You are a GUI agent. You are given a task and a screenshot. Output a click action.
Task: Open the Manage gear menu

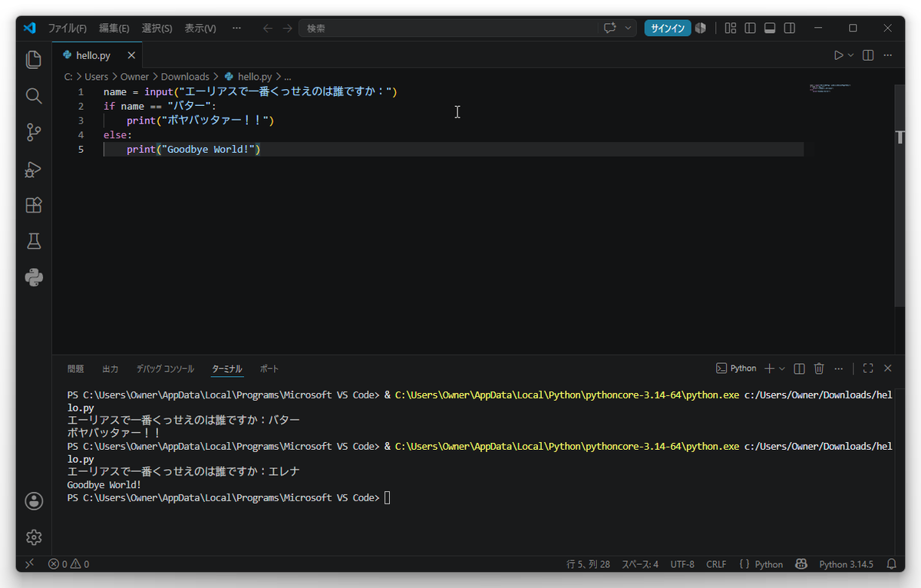34,537
